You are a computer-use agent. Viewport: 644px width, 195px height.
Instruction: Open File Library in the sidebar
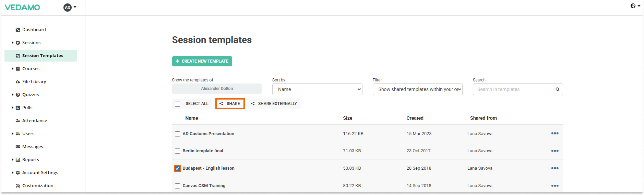pos(34,82)
